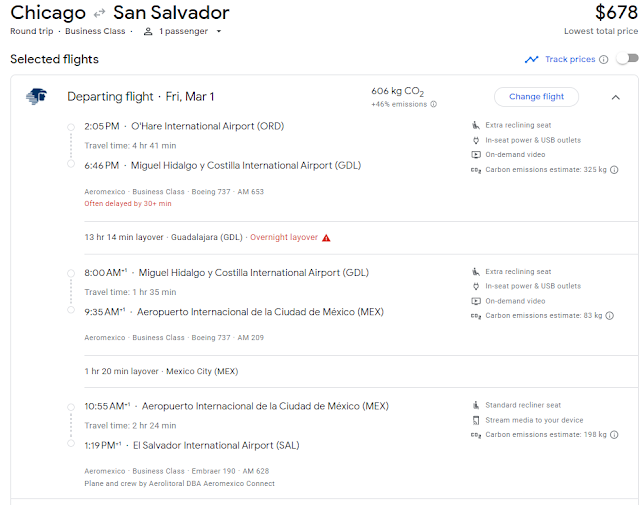Collapse the departing flight details chevron

[x=616, y=97]
